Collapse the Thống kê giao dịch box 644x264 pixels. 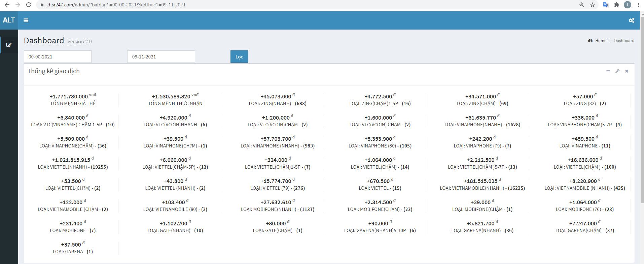(x=608, y=71)
